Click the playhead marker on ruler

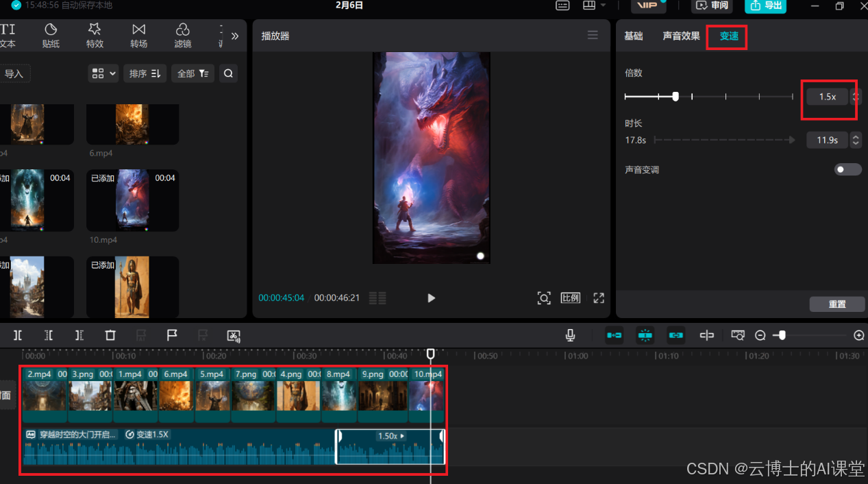coord(430,354)
